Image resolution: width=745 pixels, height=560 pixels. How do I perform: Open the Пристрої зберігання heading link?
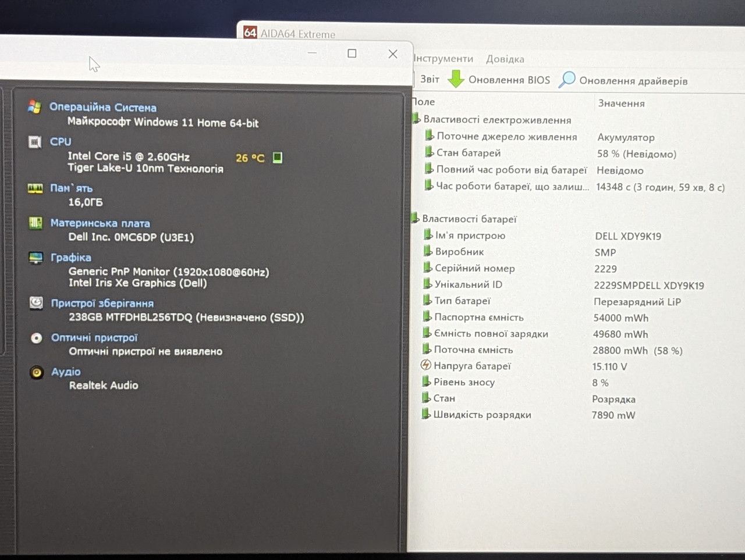[x=102, y=303]
